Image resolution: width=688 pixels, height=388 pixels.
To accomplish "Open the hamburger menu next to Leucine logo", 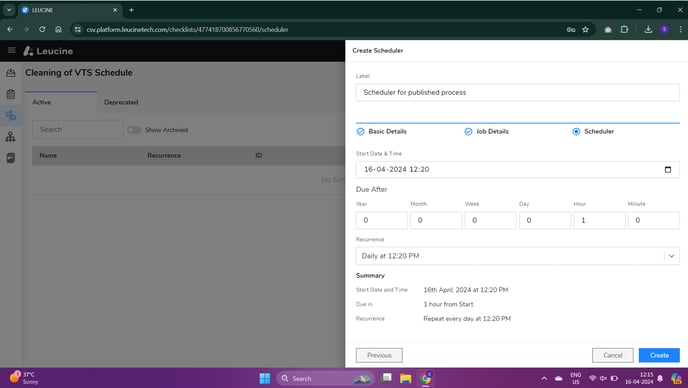I will (12, 50).
